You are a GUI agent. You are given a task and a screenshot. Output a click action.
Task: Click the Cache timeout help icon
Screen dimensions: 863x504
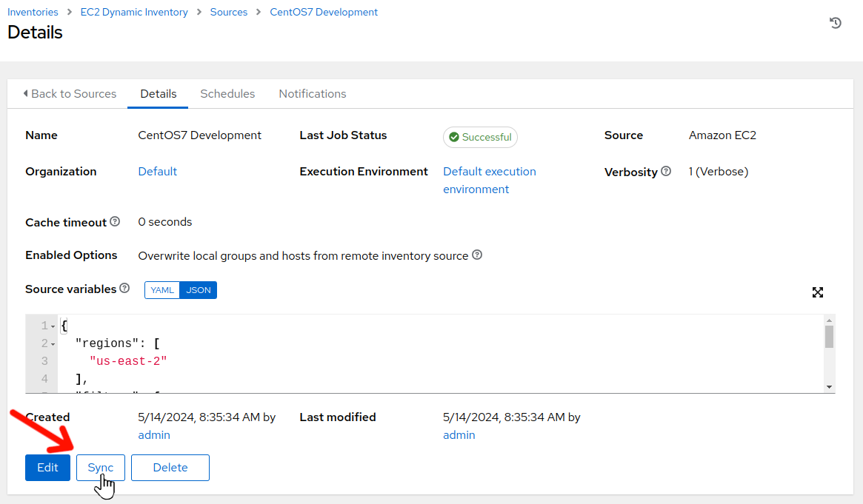[115, 221]
